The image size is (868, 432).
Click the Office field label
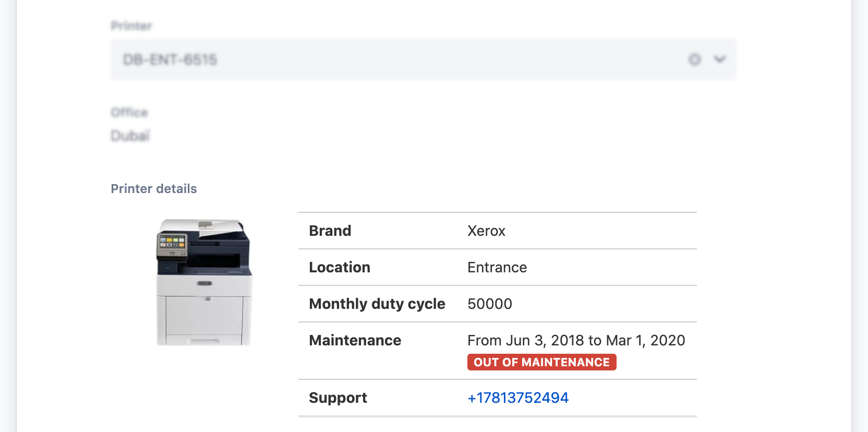click(x=129, y=113)
